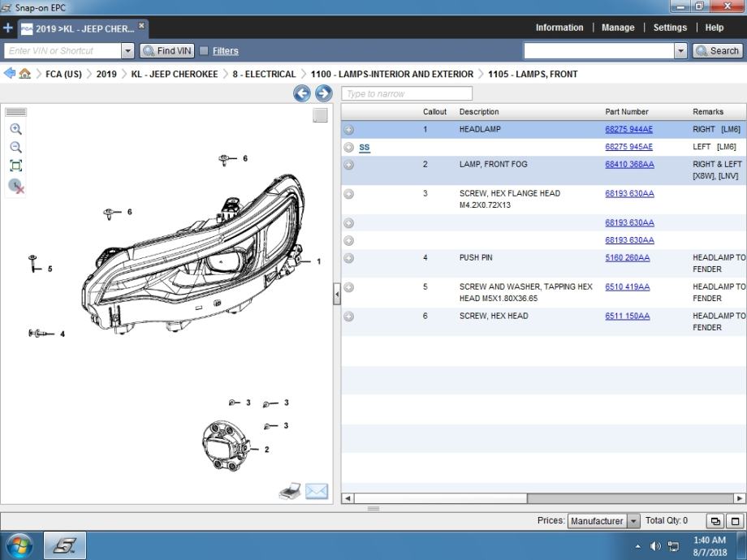Add the LAMP, FRONT FOG row via plus
747x560 pixels.
(348, 165)
